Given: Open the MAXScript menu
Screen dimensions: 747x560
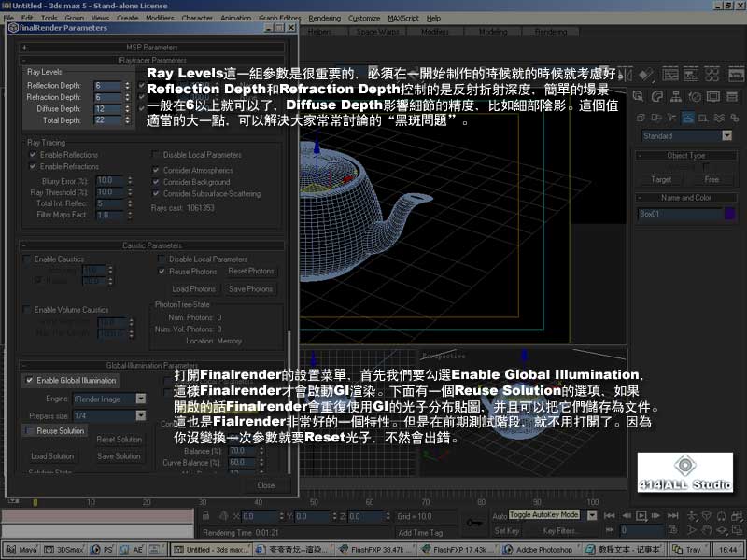Looking at the screenshot, I should point(403,18).
